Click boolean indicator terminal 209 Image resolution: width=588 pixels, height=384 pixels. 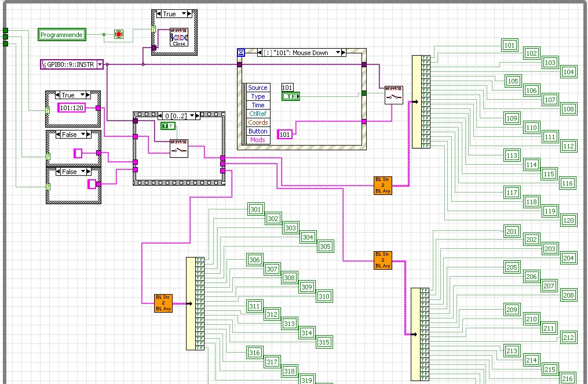512,310
